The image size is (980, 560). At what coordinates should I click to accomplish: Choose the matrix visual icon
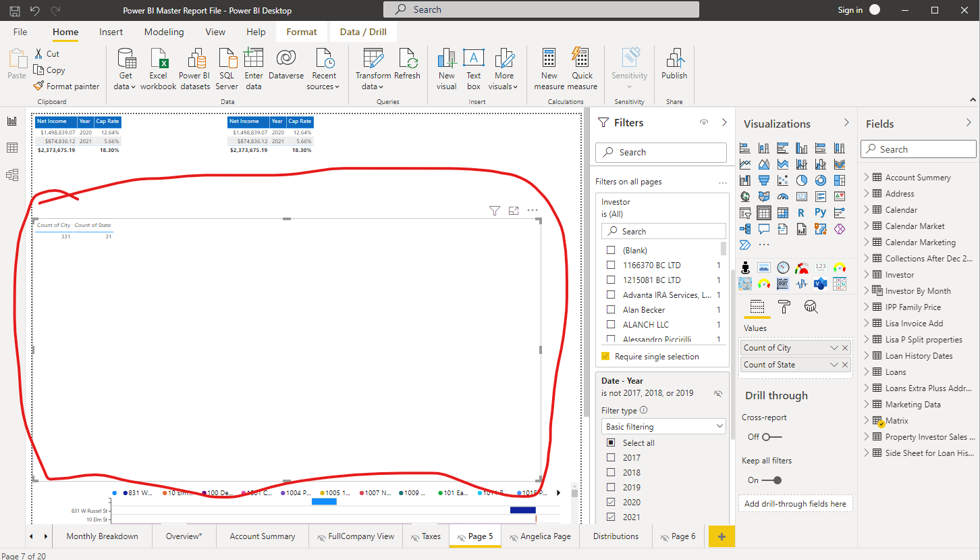pos(783,213)
